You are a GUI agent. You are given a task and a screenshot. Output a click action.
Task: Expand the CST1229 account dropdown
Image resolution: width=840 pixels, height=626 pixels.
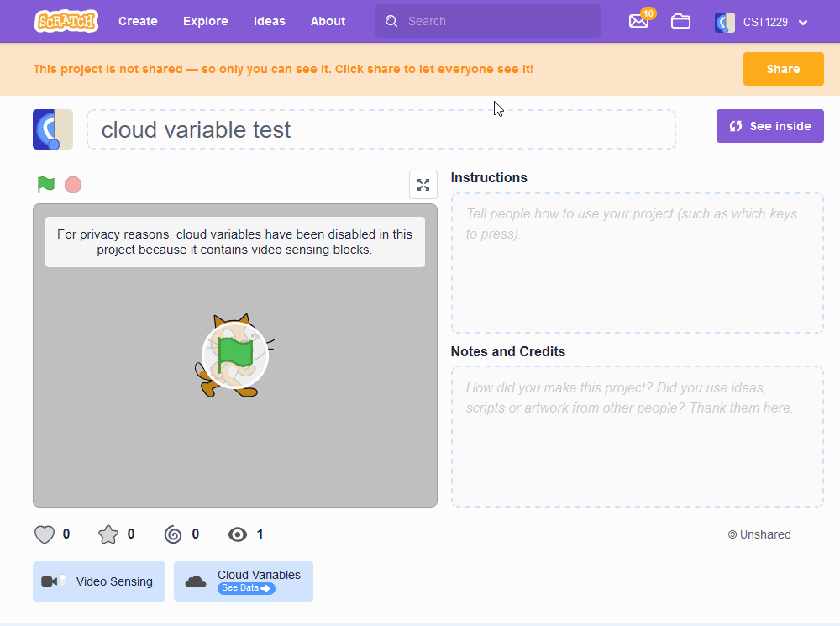pyautogui.click(x=802, y=22)
